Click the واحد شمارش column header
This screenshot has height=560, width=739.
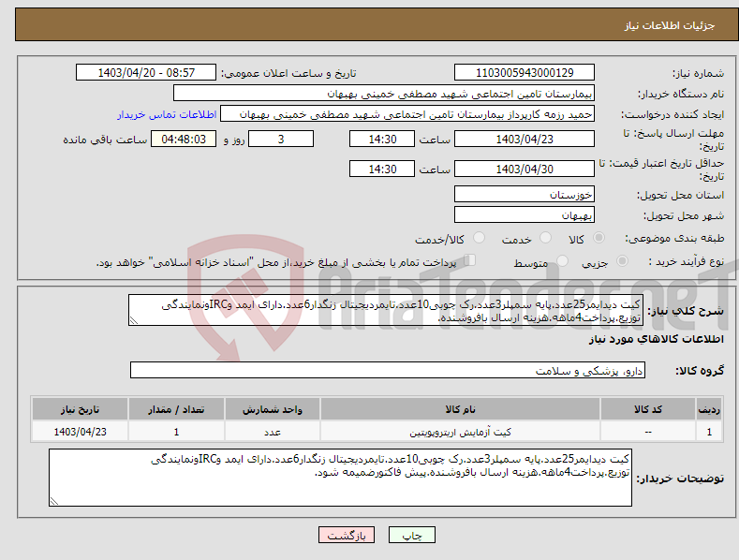pyautogui.click(x=273, y=409)
